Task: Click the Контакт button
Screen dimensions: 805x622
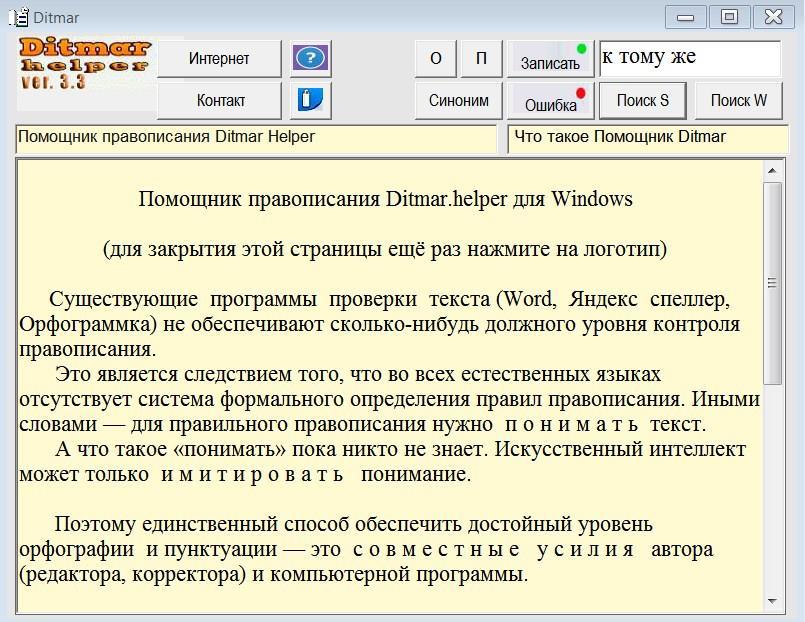Action: click(x=219, y=101)
